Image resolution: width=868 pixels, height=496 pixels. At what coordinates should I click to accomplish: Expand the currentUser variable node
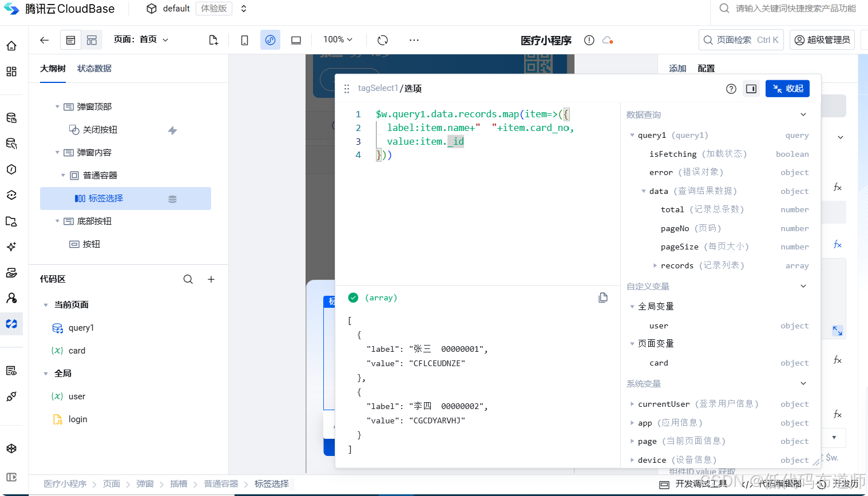point(632,404)
